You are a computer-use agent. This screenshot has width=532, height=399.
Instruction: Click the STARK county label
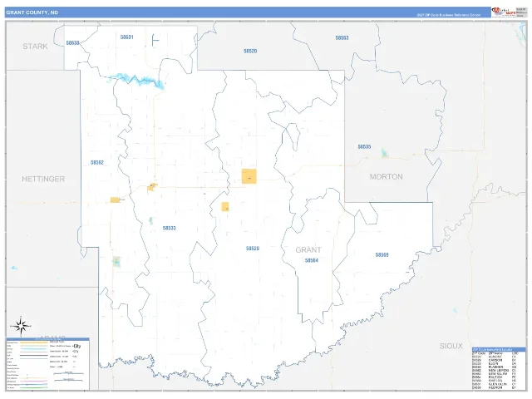(35, 47)
